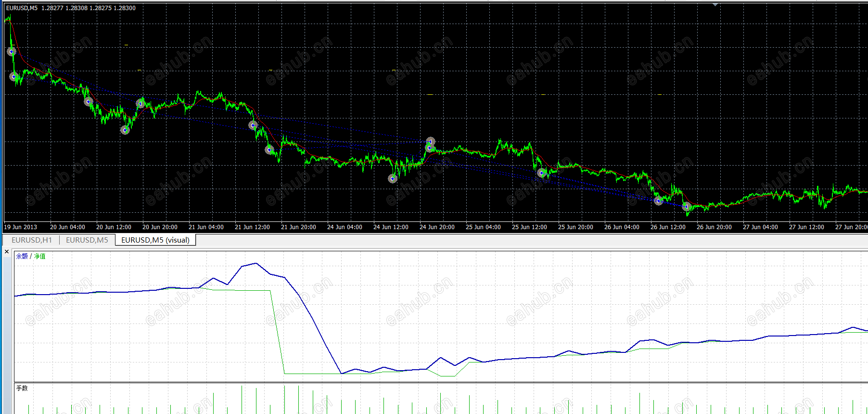Click the EURUSD,M5 price header text
This screenshot has width=868, height=414.
71,8
